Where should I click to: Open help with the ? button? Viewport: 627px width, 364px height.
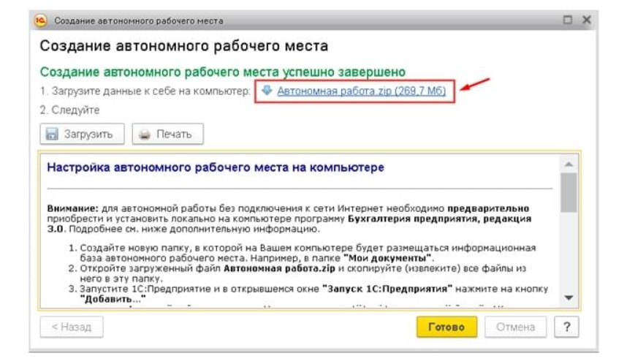566,327
